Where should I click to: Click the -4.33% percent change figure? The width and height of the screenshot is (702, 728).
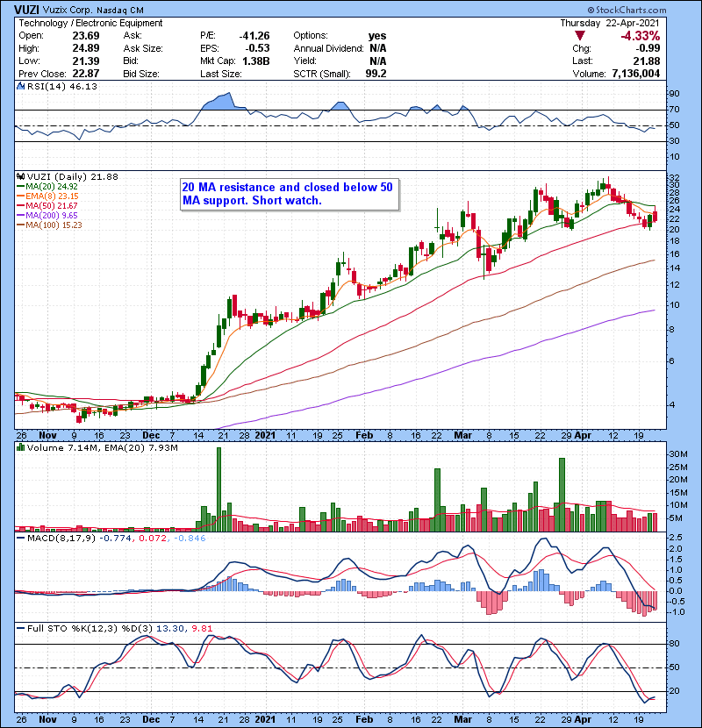pyautogui.click(x=641, y=36)
